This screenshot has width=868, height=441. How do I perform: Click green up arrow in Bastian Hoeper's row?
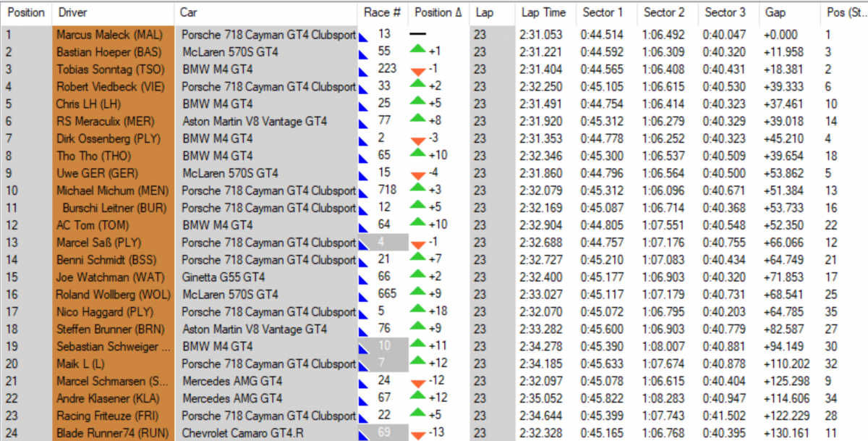tap(417, 49)
